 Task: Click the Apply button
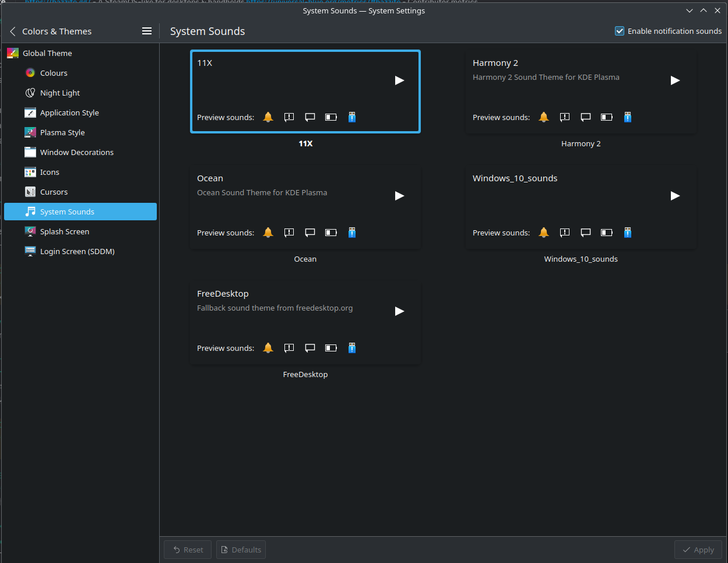click(x=698, y=550)
